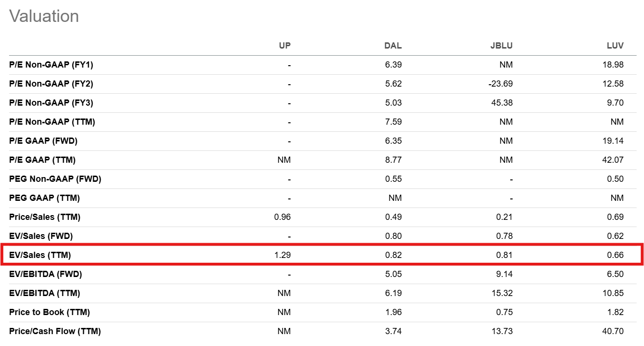Viewport: 644px width, 346px height.
Task: Select LUV's EV/Sales (TTM) value 0.66
Action: point(615,255)
